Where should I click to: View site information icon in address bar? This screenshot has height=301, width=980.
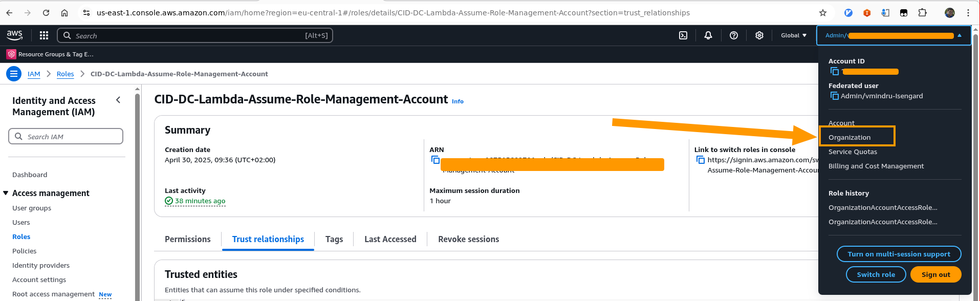(86, 13)
